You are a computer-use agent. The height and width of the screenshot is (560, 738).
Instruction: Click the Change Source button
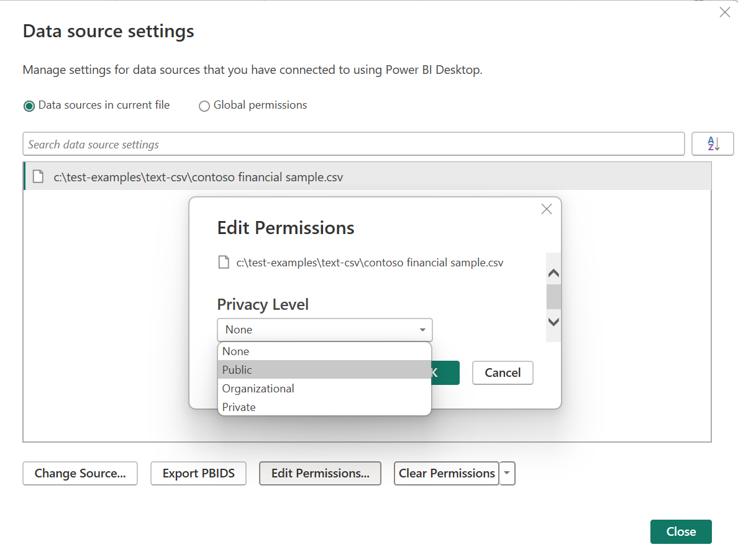tap(80, 473)
